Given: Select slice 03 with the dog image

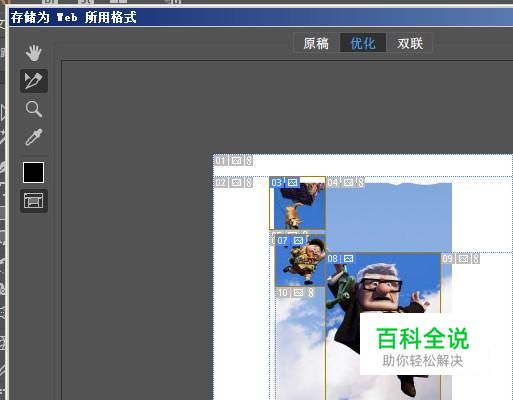Looking at the screenshot, I should (x=297, y=203).
